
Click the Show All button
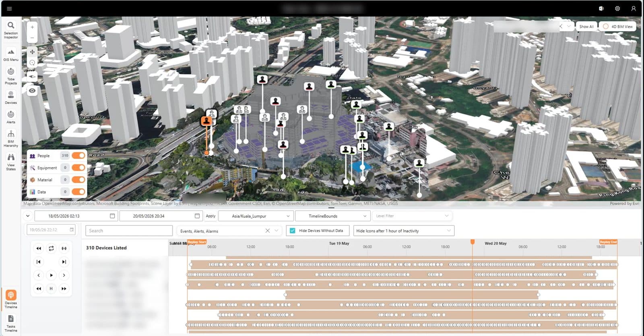[x=586, y=26]
